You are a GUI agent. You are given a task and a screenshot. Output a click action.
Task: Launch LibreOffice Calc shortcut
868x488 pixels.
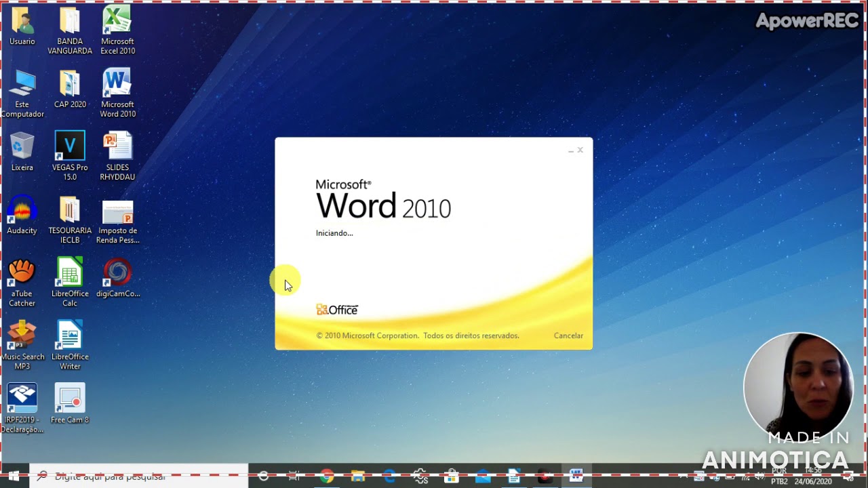[70, 283]
